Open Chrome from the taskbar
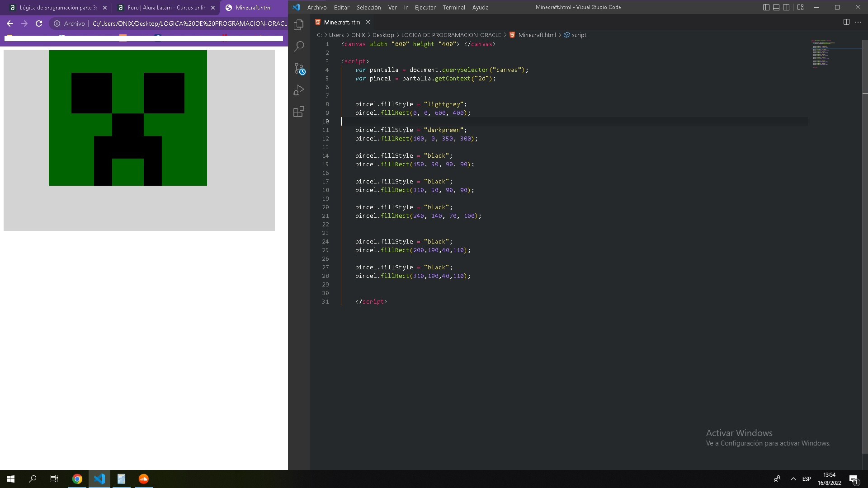Image resolution: width=868 pixels, height=488 pixels. (x=77, y=479)
